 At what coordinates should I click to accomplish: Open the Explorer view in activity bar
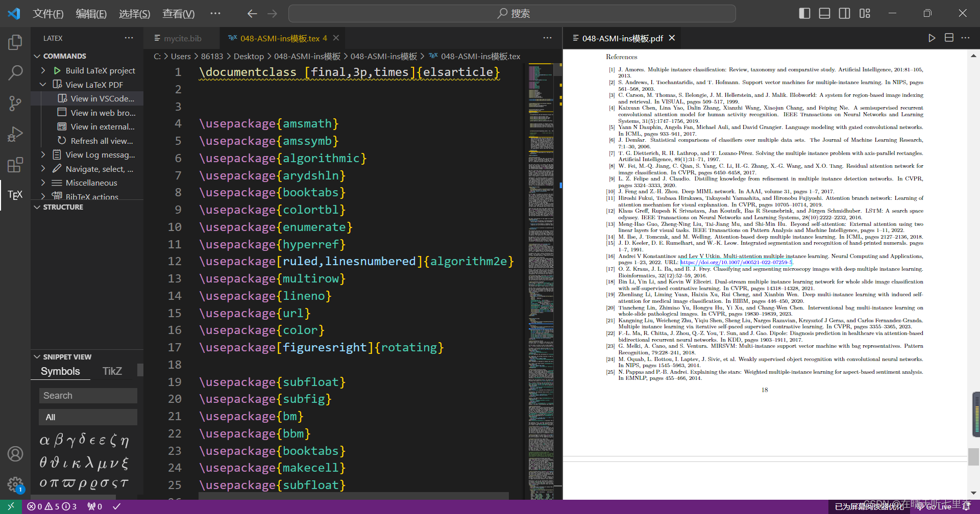(15, 42)
